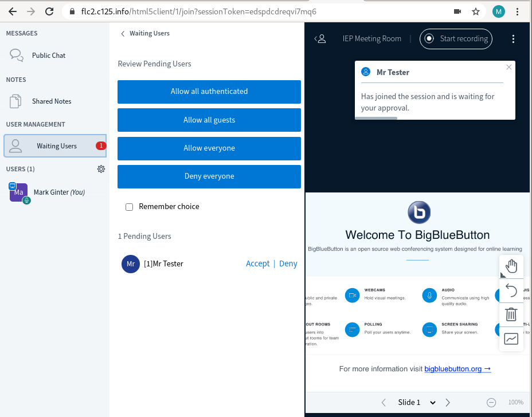Open the manage users gear icon
This screenshot has height=417, width=532.
click(101, 169)
